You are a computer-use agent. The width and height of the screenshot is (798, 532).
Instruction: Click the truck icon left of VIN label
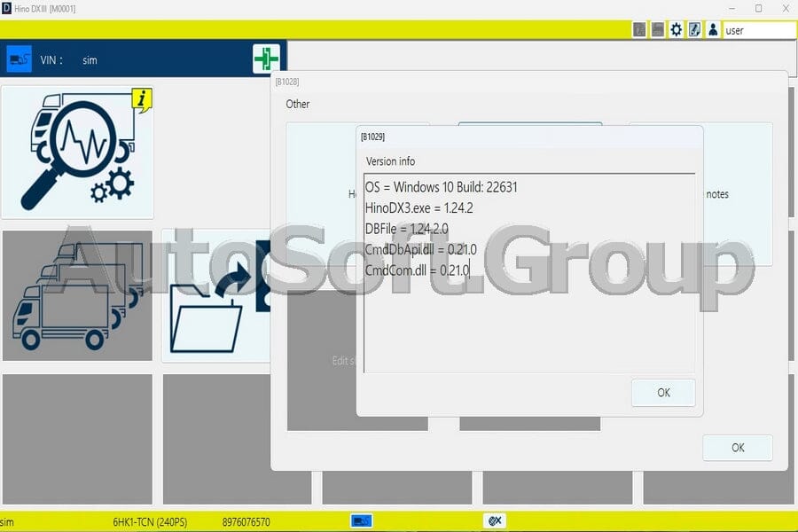(x=19, y=59)
